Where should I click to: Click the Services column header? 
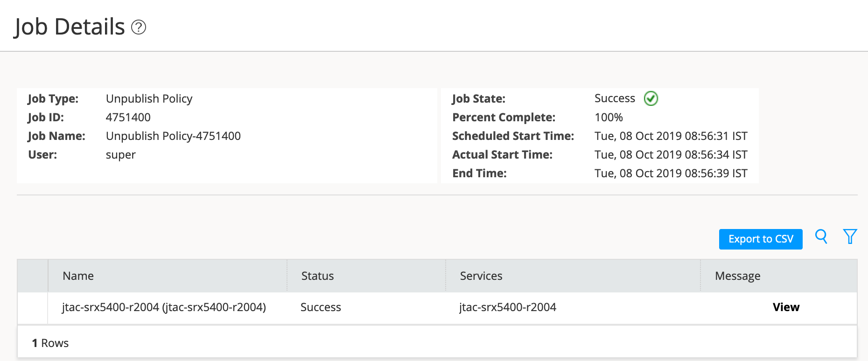[x=481, y=276]
